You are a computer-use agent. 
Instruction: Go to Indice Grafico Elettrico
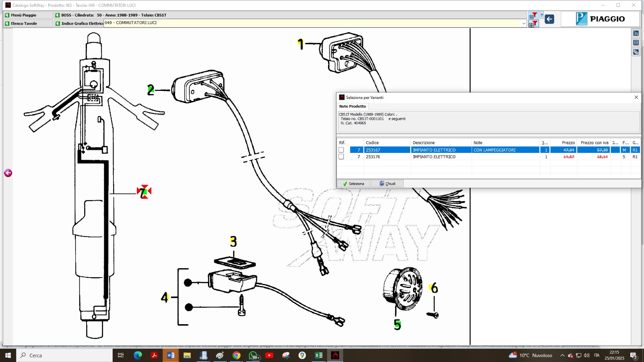79,23
